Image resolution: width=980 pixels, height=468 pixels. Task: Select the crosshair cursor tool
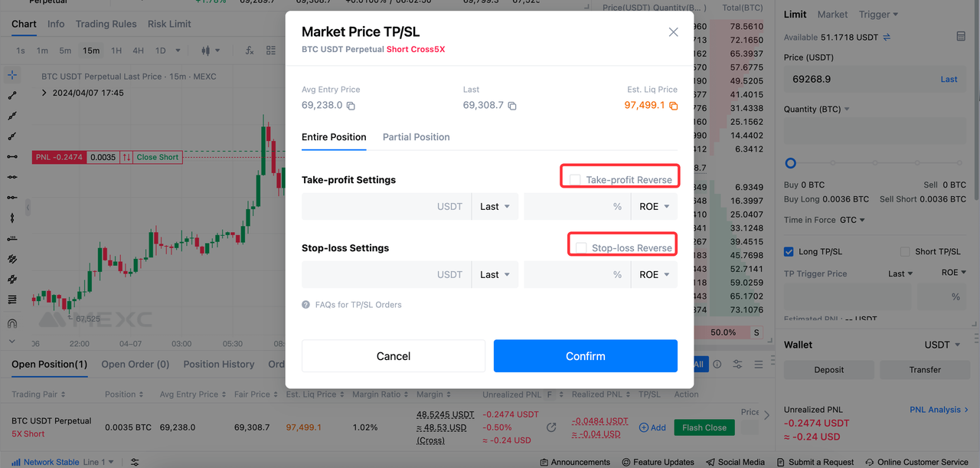click(12, 75)
